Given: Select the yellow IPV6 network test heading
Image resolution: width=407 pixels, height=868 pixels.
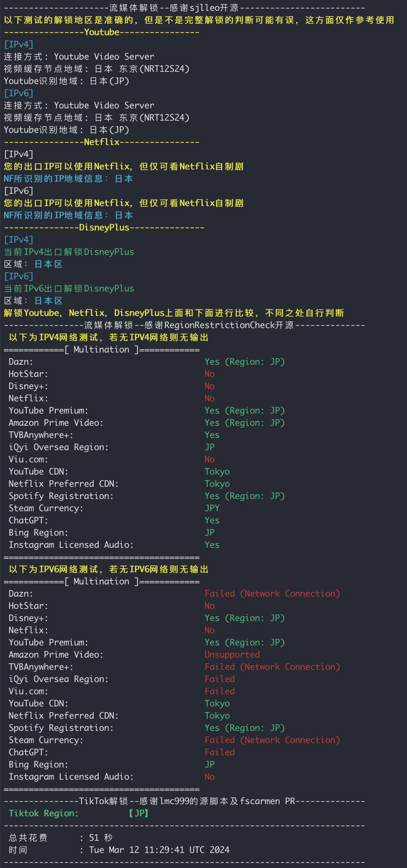Looking at the screenshot, I should click(108, 569).
